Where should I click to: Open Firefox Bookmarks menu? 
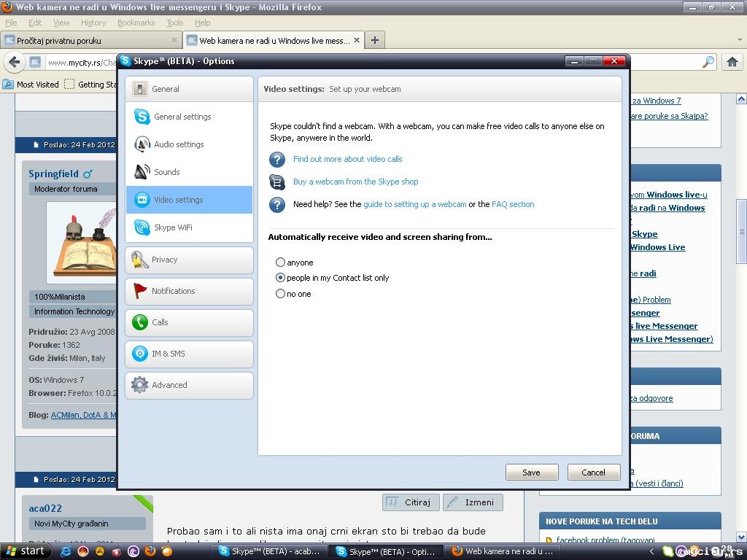tap(136, 23)
